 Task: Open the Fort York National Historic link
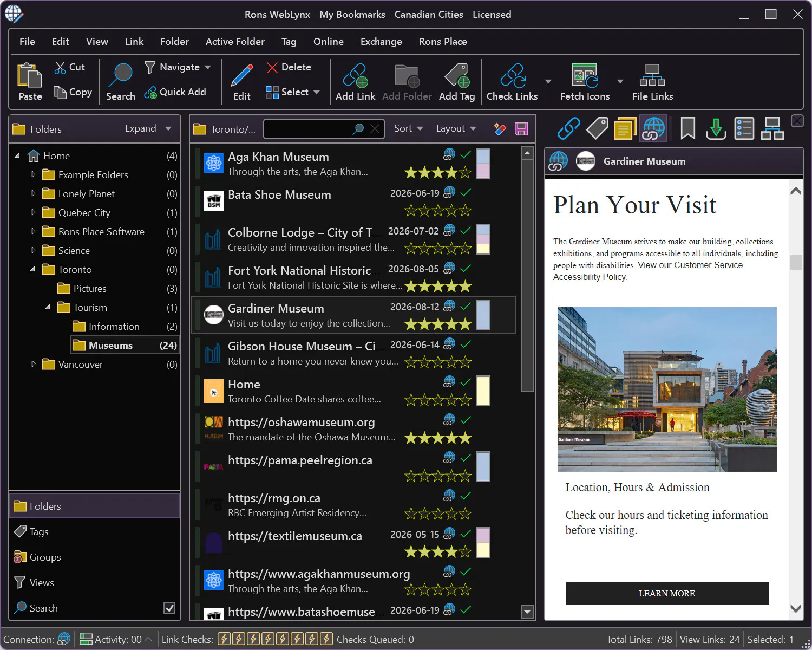299,270
